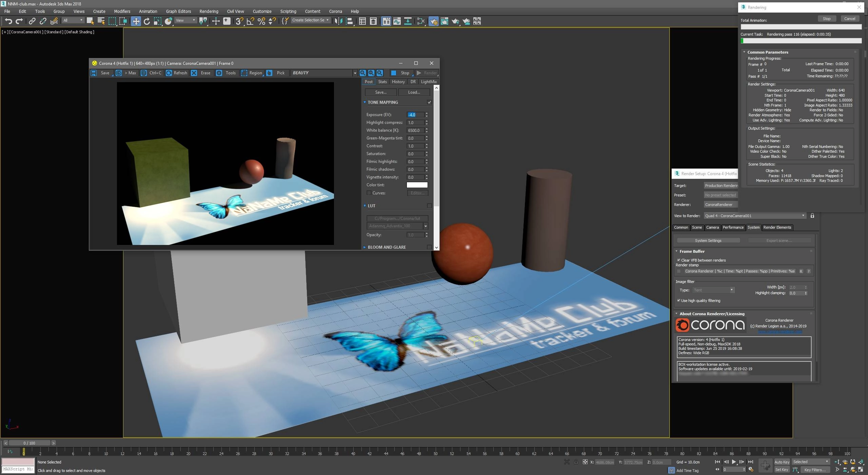The image size is (868, 475).
Task: Click the Load... button in Post tab
Action: click(x=414, y=92)
